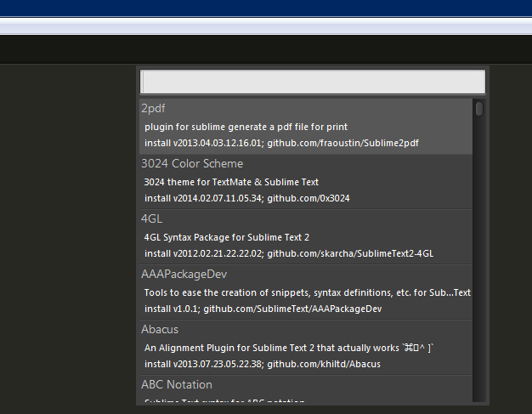Choose the 4GL package

tap(306, 237)
